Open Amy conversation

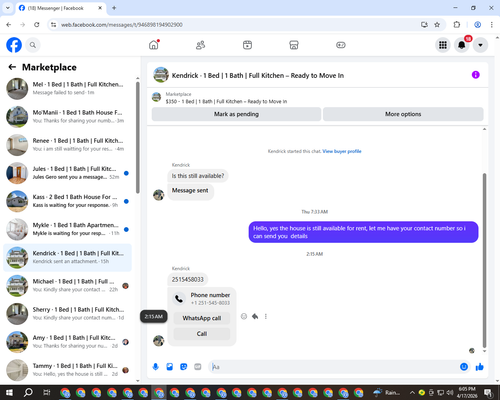coord(67,342)
